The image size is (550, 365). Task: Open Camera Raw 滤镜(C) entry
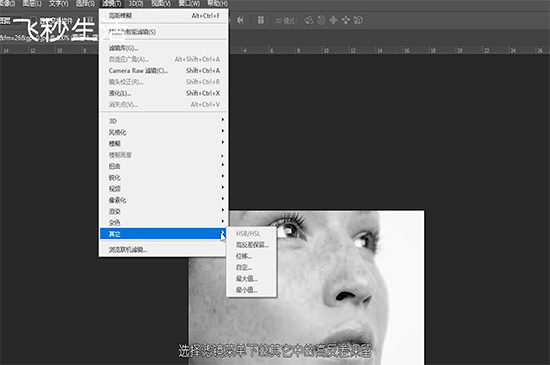click(163, 70)
